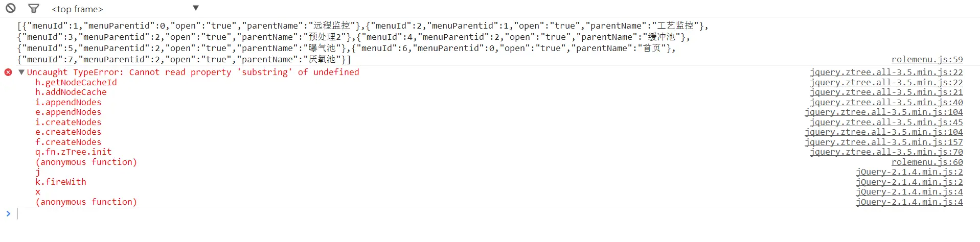The height and width of the screenshot is (242, 980).
Task: Open jquery.ztree.all-3.5.min.js:70 source link
Action: pos(886,152)
